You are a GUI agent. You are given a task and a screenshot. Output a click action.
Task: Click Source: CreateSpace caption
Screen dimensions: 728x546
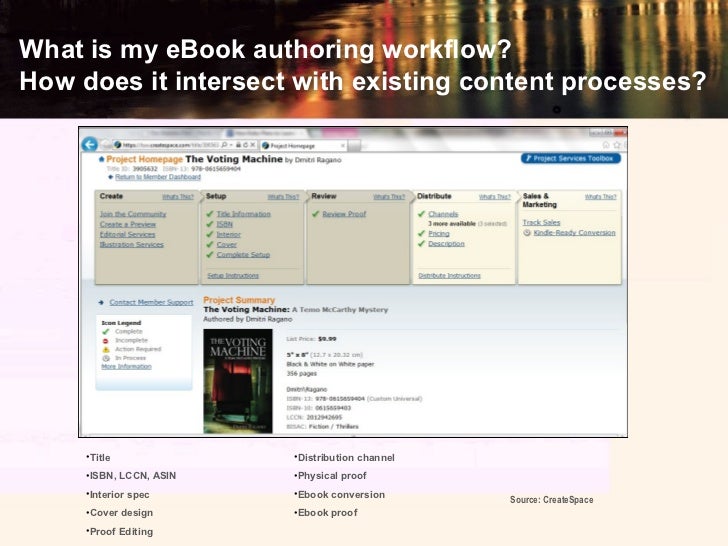(x=552, y=500)
